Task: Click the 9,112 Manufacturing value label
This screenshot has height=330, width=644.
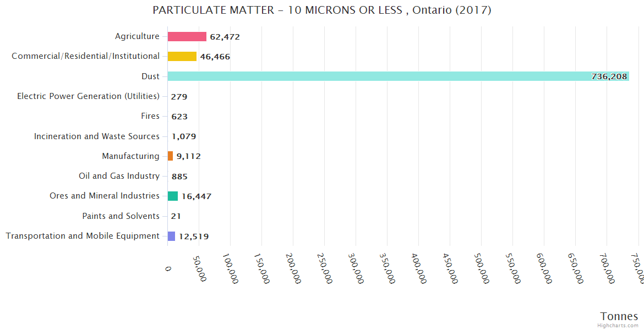Action: [188, 156]
